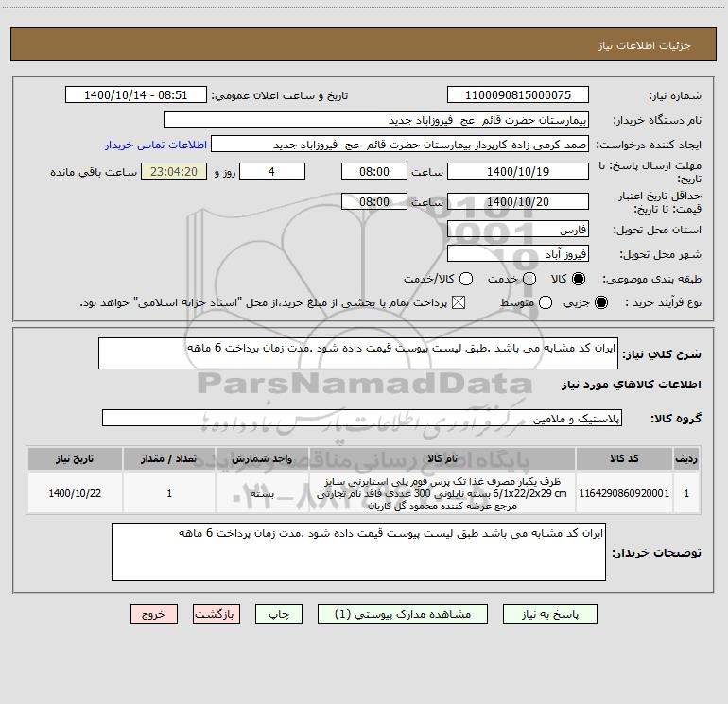728x704 pixels.
Task: Click the استان محل تحویل field فارس
Action: click(518, 230)
